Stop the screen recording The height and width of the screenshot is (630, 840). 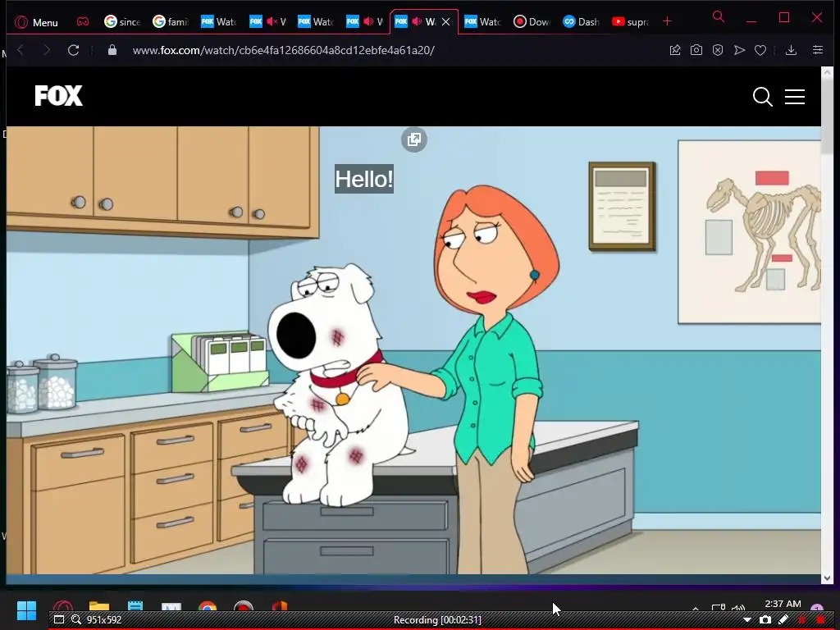pos(820,620)
